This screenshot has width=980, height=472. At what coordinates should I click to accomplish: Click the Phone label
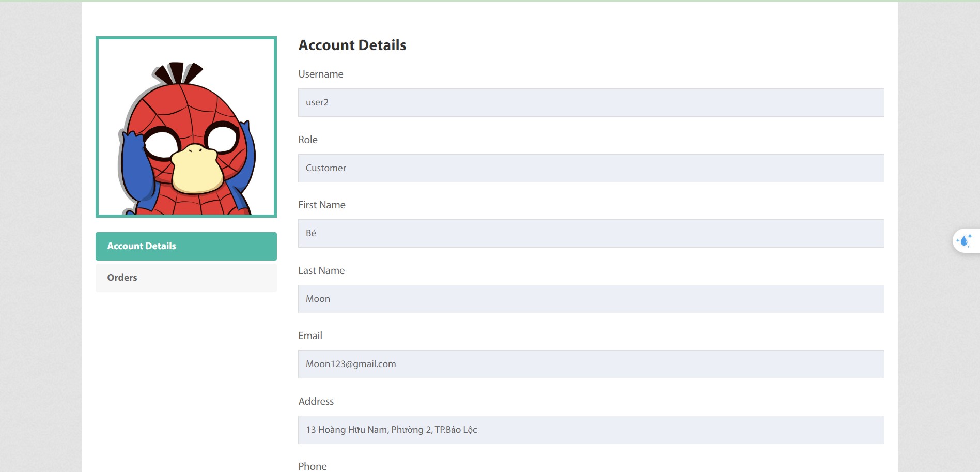313,466
